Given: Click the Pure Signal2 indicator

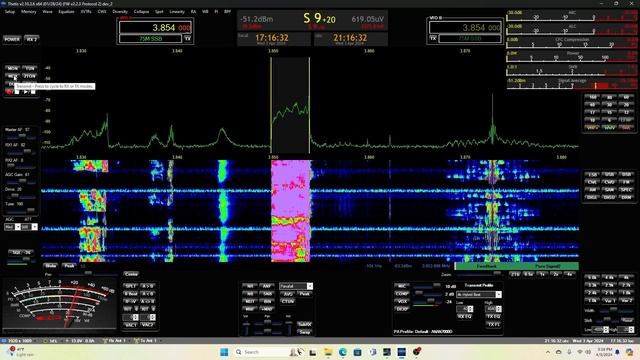Looking at the screenshot, I should 547,266.
